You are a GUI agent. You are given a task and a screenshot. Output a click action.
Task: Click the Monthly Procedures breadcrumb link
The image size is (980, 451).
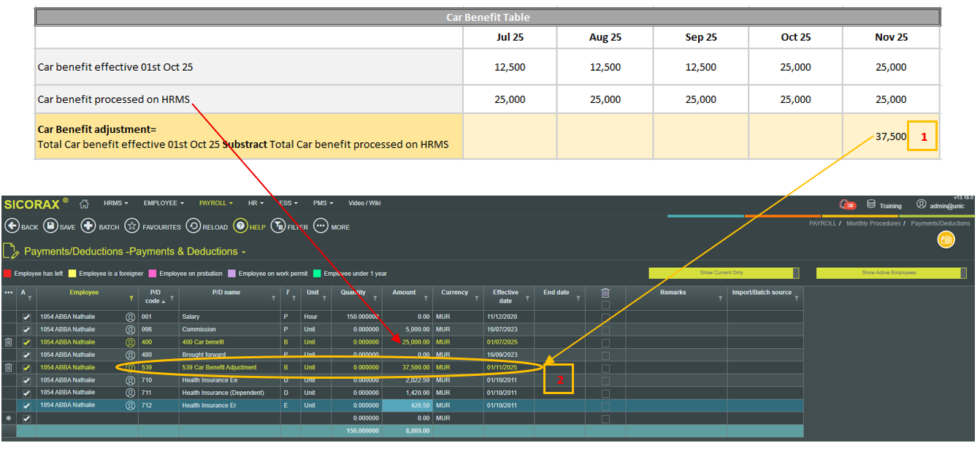tap(874, 223)
